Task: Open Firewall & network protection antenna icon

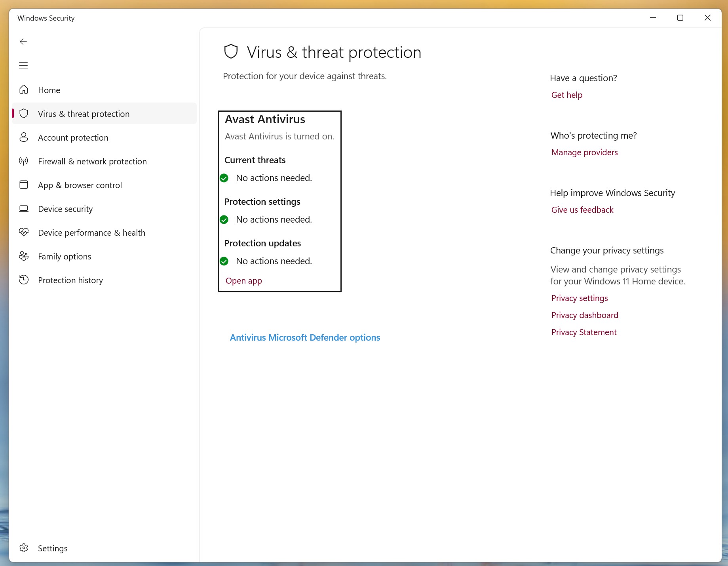Action: click(24, 161)
